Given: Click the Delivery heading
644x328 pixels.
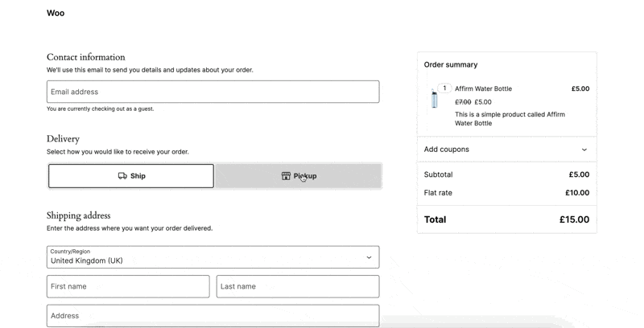Looking at the screenshot, I should coord(63,139).
